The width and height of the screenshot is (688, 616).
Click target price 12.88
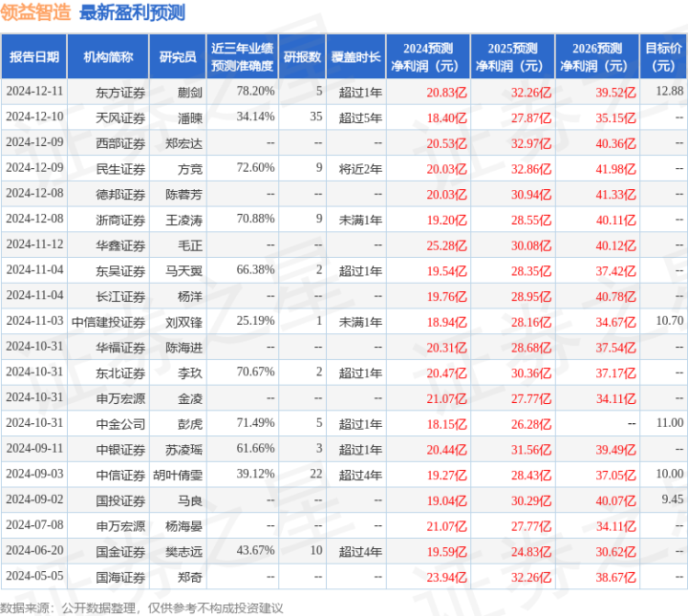pos(670,91)
